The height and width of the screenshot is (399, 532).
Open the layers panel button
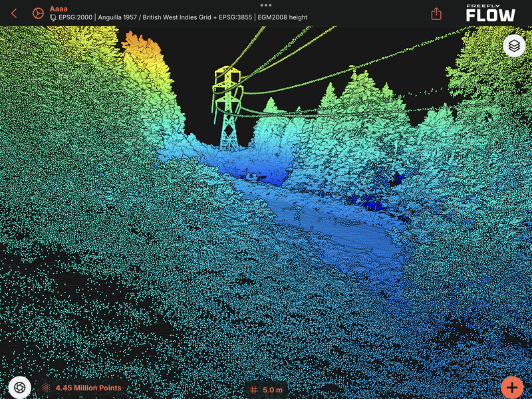pyautogui.click(x=513, y=46)
